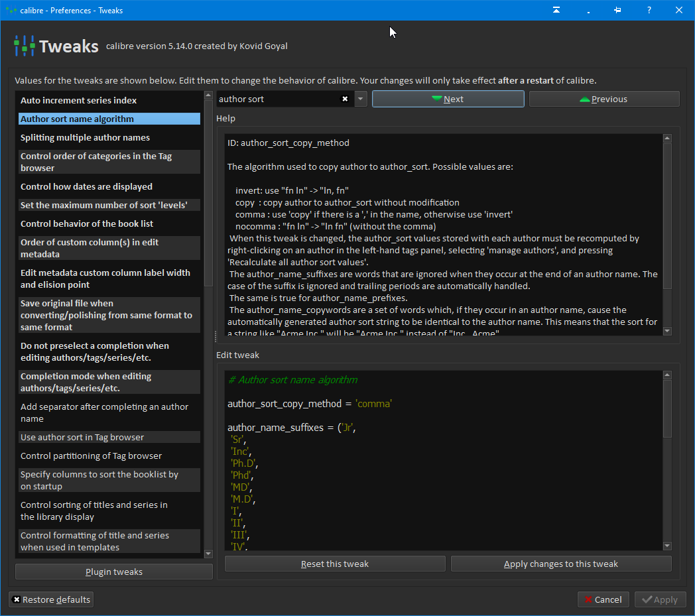Click the splitter handle between list and help
The height and width of the screenshot is (616, 695).
[216, 337]
